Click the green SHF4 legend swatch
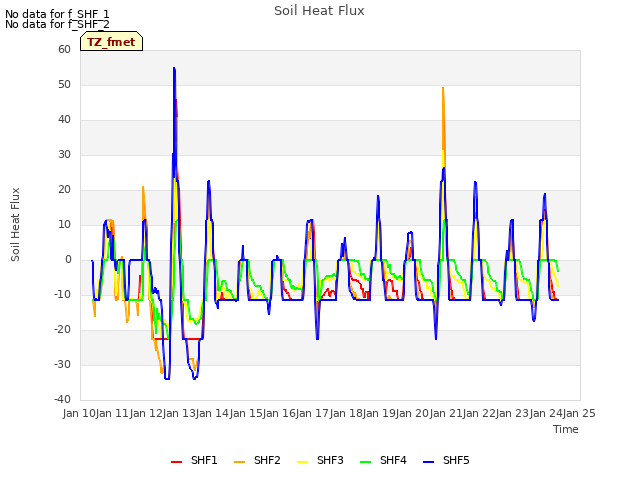Screen dimensions: 640x480 [366, 462]
